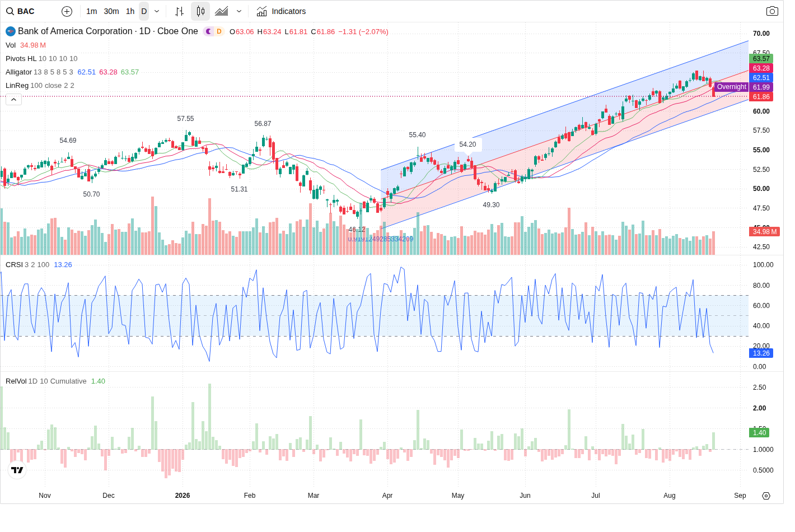Select the Candles chart style icon
Viewport: 795px width, 532px height.
coord(200,11)
